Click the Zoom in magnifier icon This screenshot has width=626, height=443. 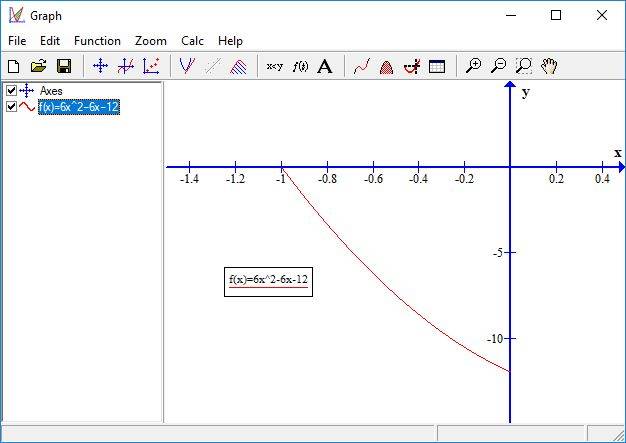click(x=474, y=66)
